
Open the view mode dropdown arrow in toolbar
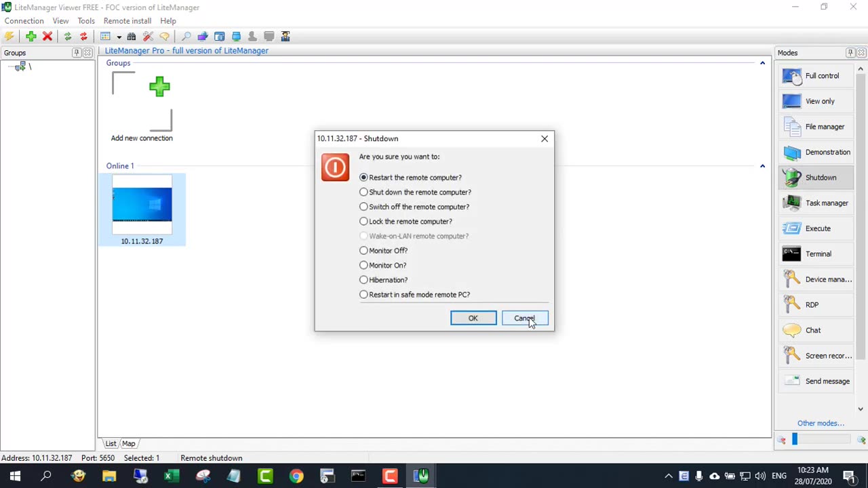119,37
